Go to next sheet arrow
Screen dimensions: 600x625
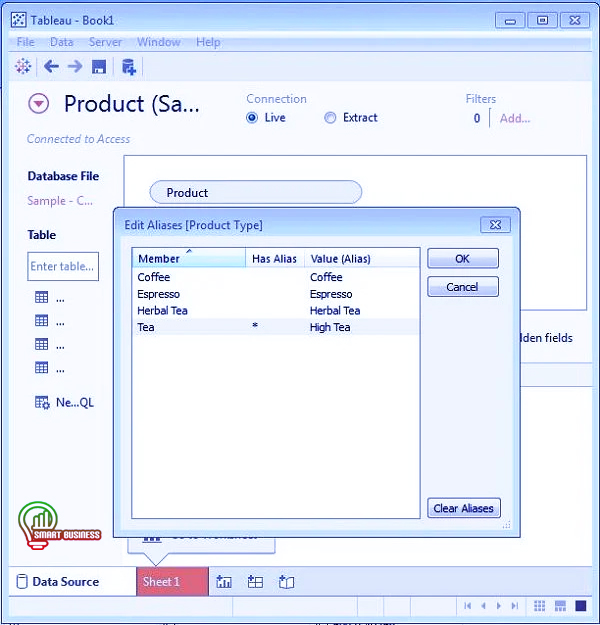click(498, 606)
